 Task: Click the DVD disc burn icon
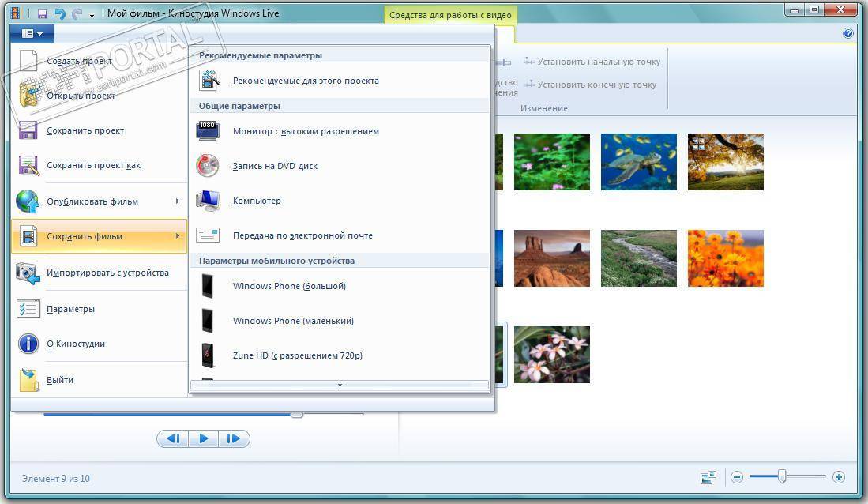pyautogui.click(x=208, y=166)
